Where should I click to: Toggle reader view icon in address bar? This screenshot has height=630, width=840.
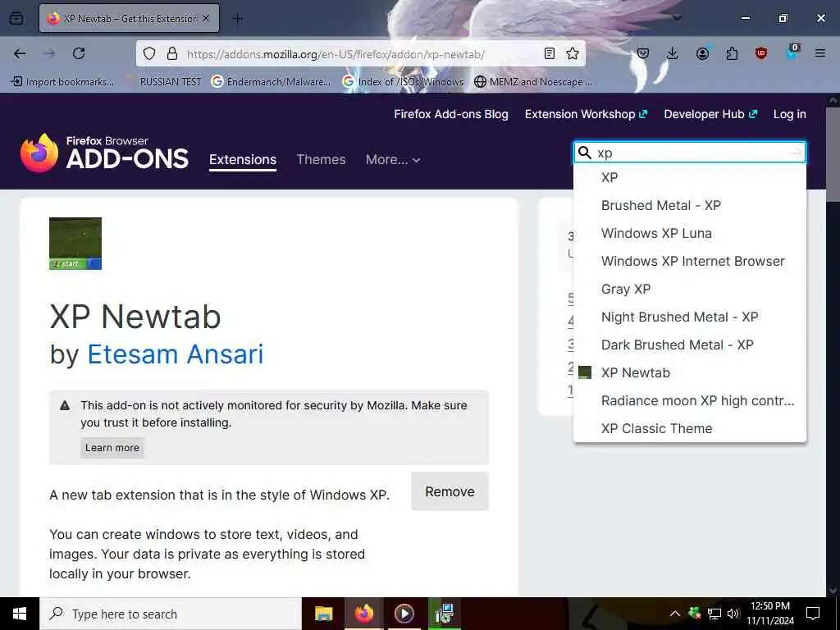(x=549, y=53)
